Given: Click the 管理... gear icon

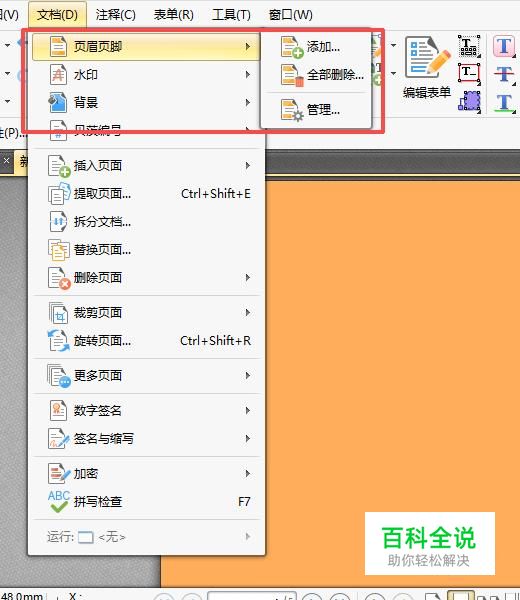Looking at the screenshot, I should pos(292,110).
